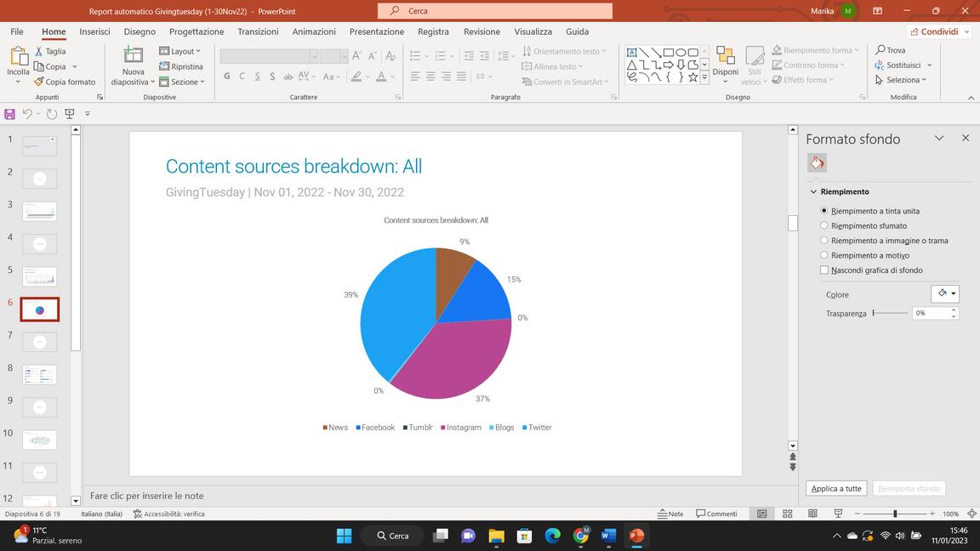980x551 pixels.
Task: Select Riempimento sfumato radio button
Action: [823, 225]
